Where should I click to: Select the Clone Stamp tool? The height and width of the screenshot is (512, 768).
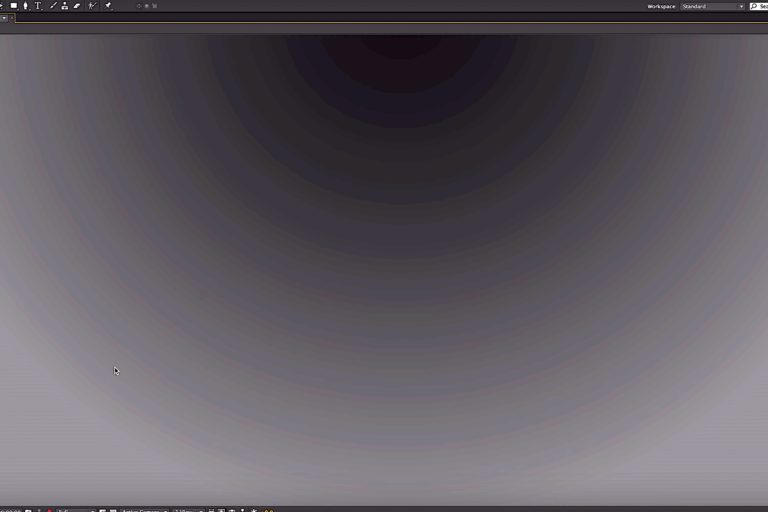click(x=65, y=6)
